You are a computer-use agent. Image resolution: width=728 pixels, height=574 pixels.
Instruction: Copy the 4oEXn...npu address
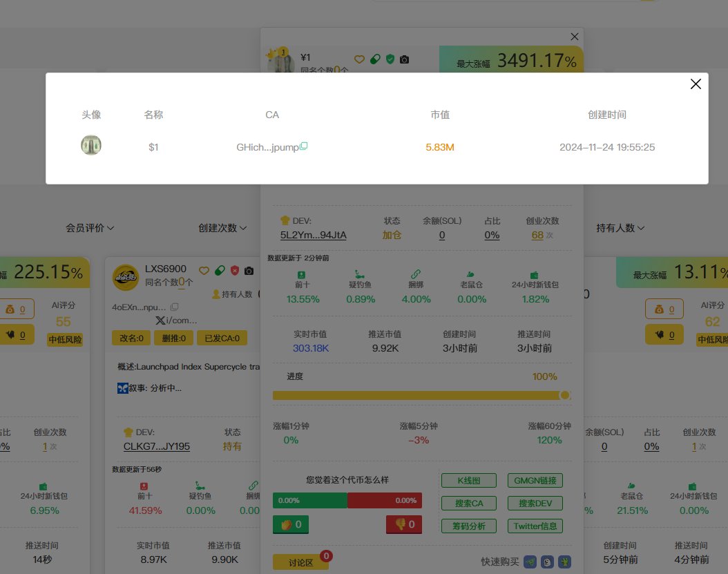[x=175, y=307]
